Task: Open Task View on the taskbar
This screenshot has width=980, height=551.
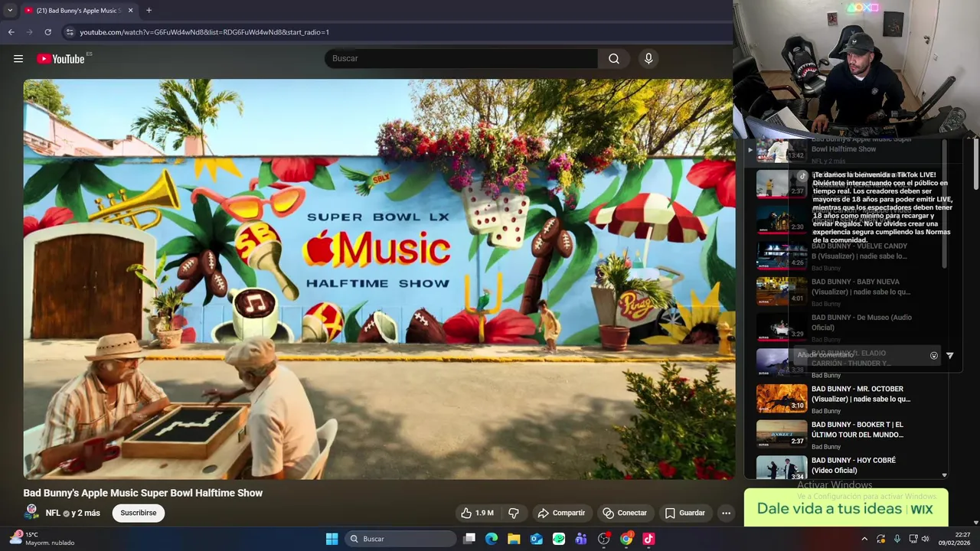Action: click(469, 539)
